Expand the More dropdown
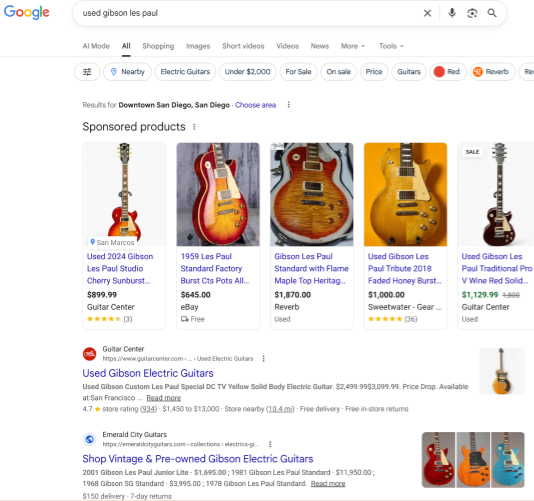The image size is (534, 501). 353,46
